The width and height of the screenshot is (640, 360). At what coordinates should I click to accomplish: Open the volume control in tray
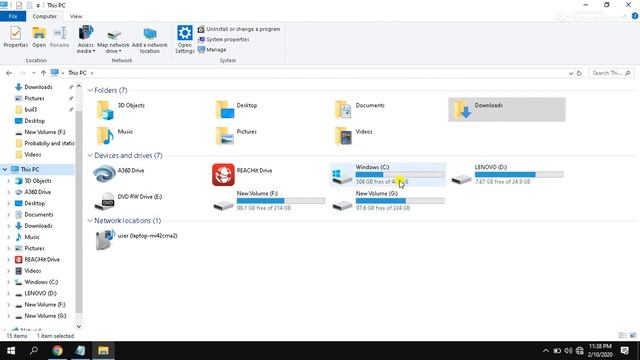pos(568,351)
